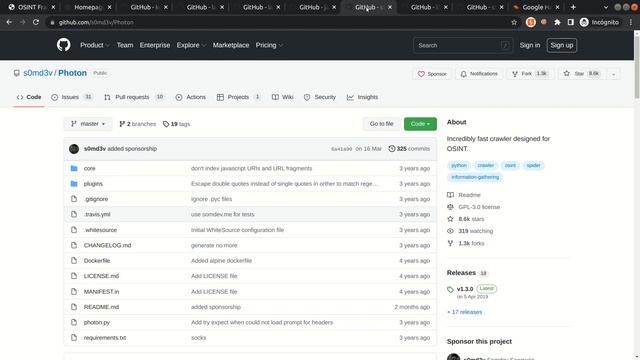The image size is (640, 360).
Task: View the 2 branches link
Action: [138, 124]
